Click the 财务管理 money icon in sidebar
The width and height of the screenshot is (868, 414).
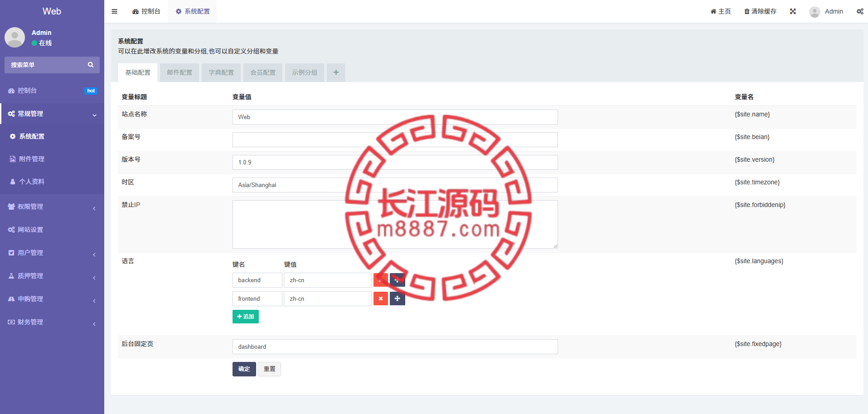point(11,322)
